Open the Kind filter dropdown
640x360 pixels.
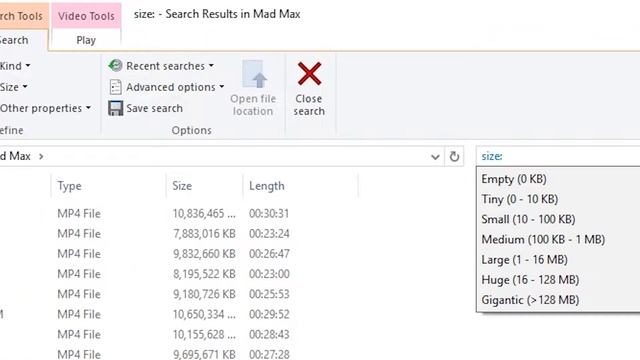15,66
